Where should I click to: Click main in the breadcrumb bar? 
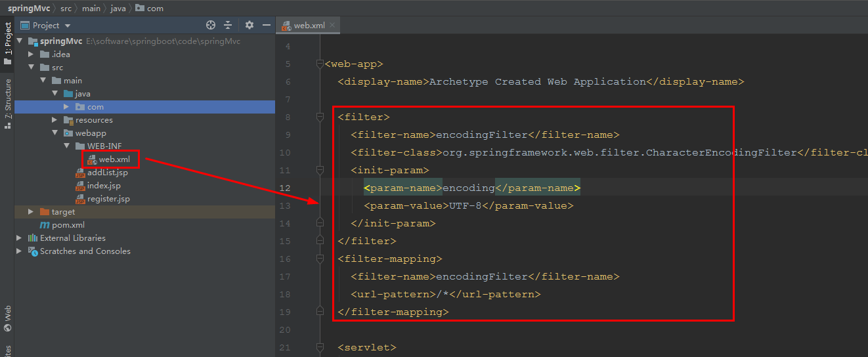91,9
